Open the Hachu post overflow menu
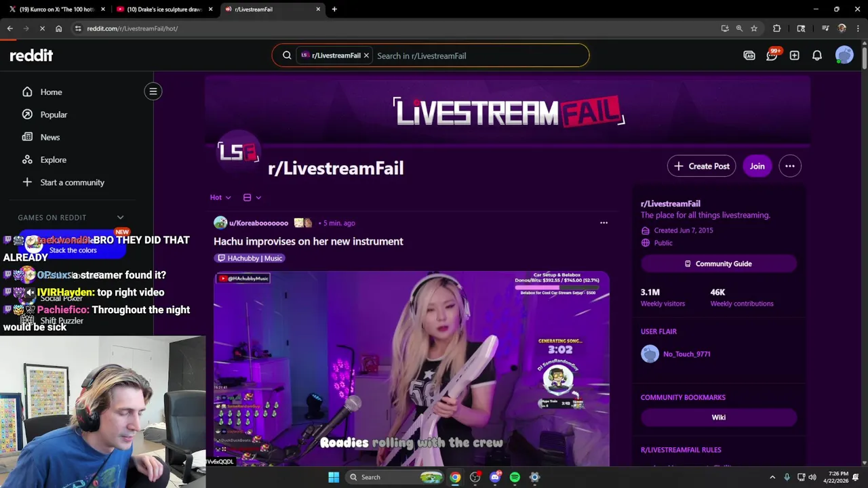This screenshot has width=868, height=488. coord(604,222)
